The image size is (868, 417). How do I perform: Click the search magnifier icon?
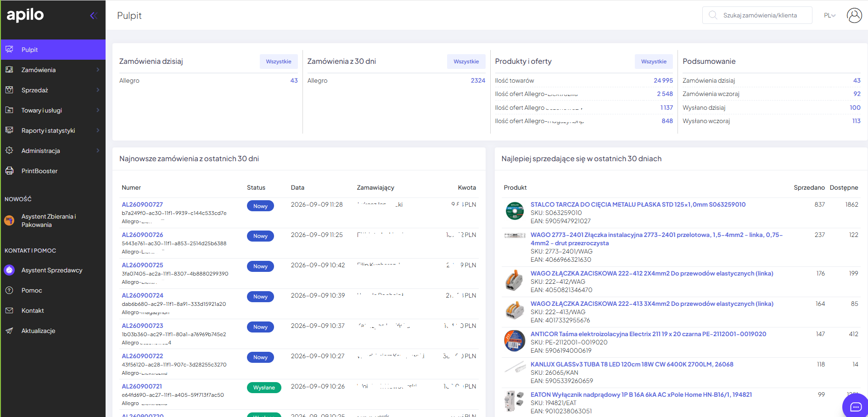click(x=713, y=15)
